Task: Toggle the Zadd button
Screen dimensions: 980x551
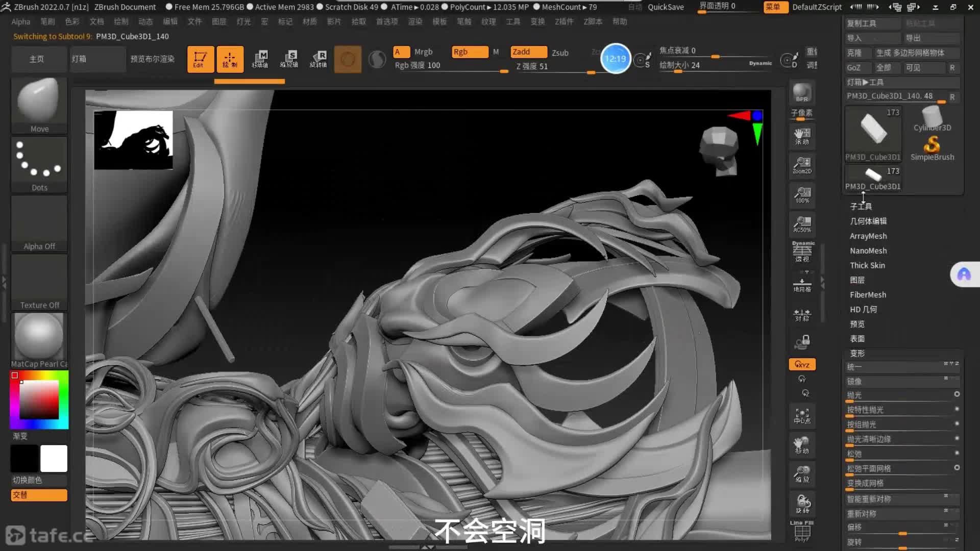Action: point(528,52)
